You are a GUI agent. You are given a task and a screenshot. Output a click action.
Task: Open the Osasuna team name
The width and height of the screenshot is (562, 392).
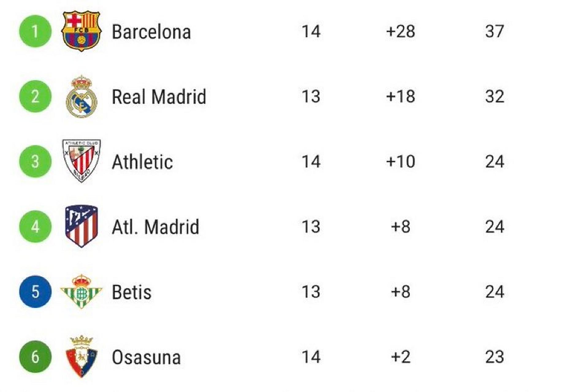coord(146,357)
